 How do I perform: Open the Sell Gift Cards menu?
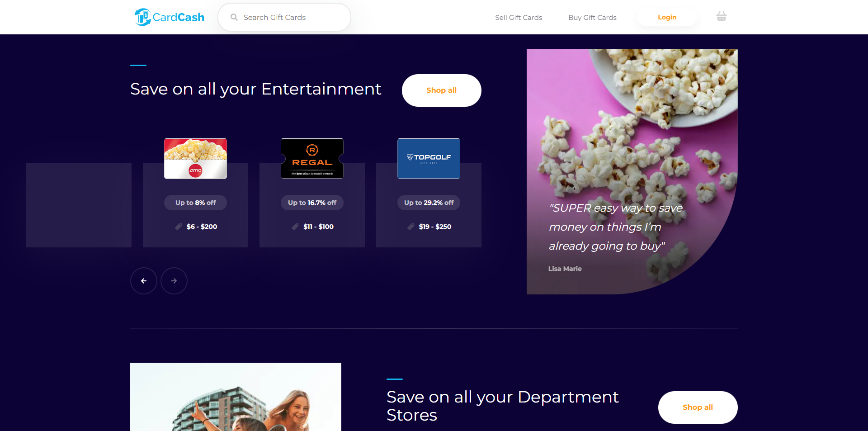(x=518, y=17)
